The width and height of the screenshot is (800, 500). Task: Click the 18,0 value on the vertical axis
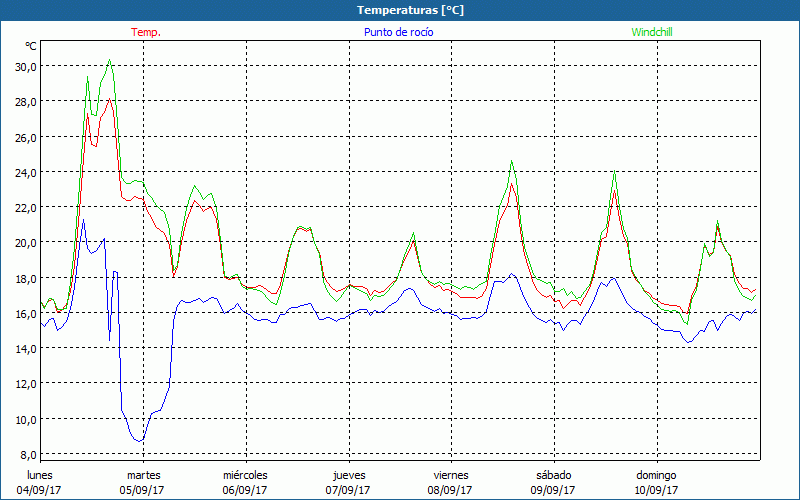(x=24, y=278)
